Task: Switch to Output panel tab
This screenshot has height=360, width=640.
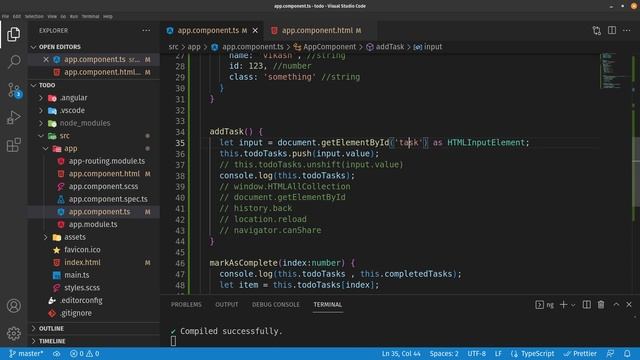Action: [x=227, y=304]
